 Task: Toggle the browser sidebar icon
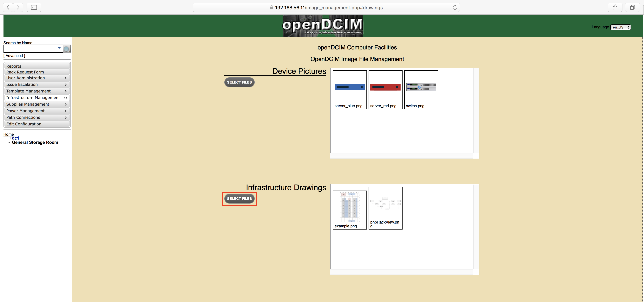[34, 8]
